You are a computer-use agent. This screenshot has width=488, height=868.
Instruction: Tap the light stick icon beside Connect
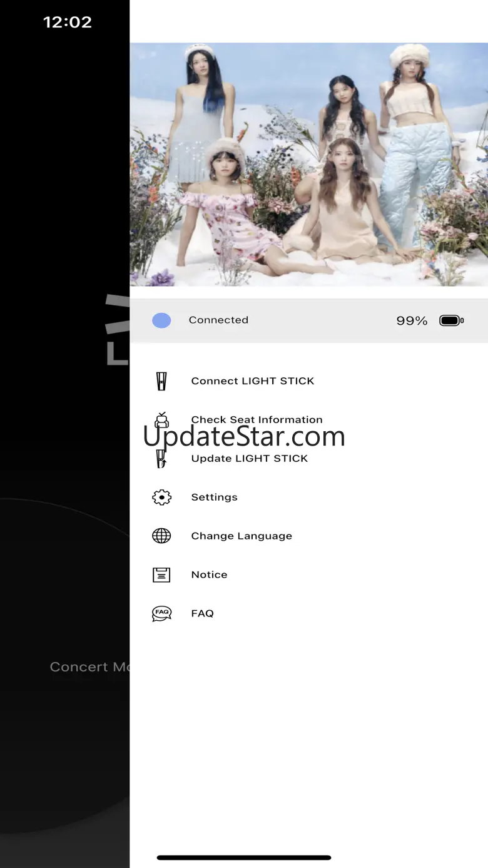[161, 381]
